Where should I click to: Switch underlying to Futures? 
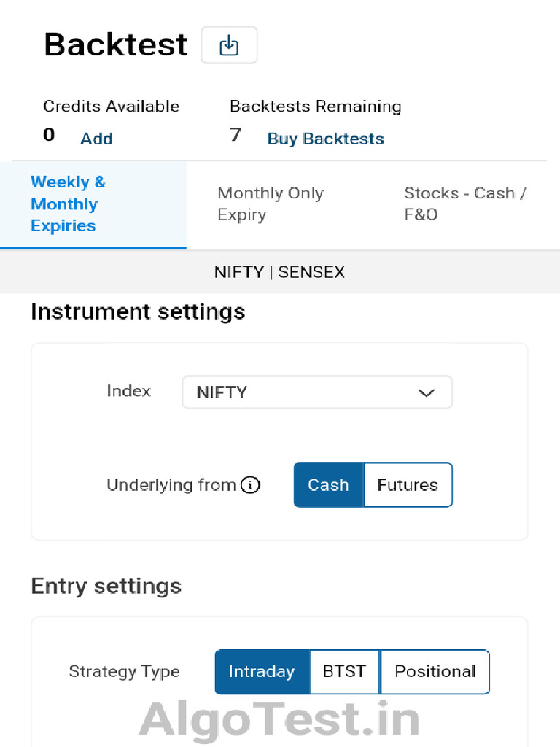[x=408, y=485]
